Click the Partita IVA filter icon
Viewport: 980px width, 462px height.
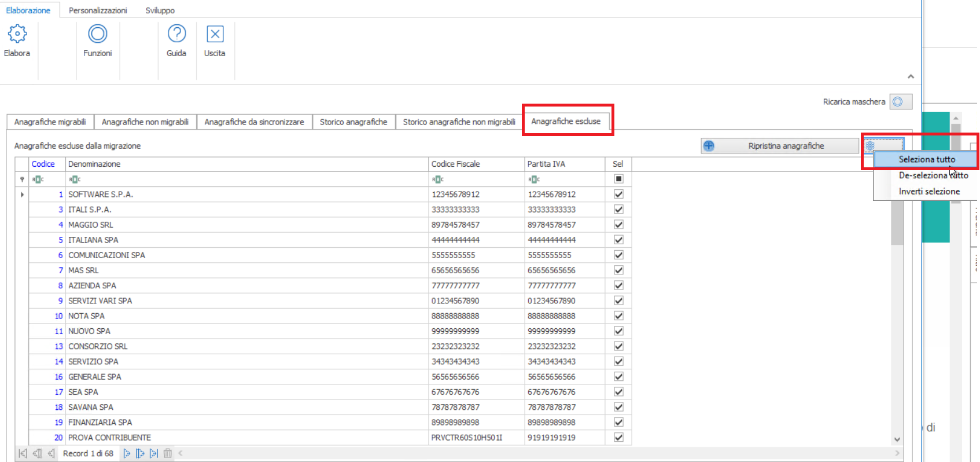coord(534,179)
